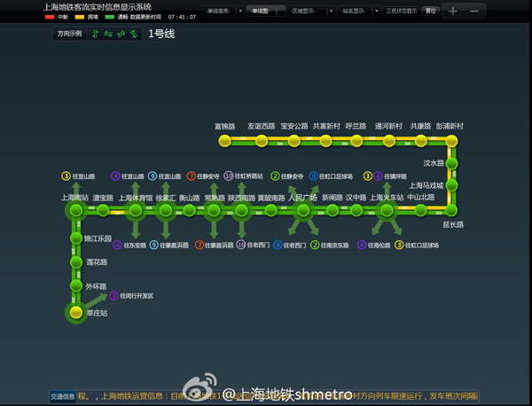Click the 上海马戏城 station node
Viewport: 532px width, 406px height.
coord(451,185)
